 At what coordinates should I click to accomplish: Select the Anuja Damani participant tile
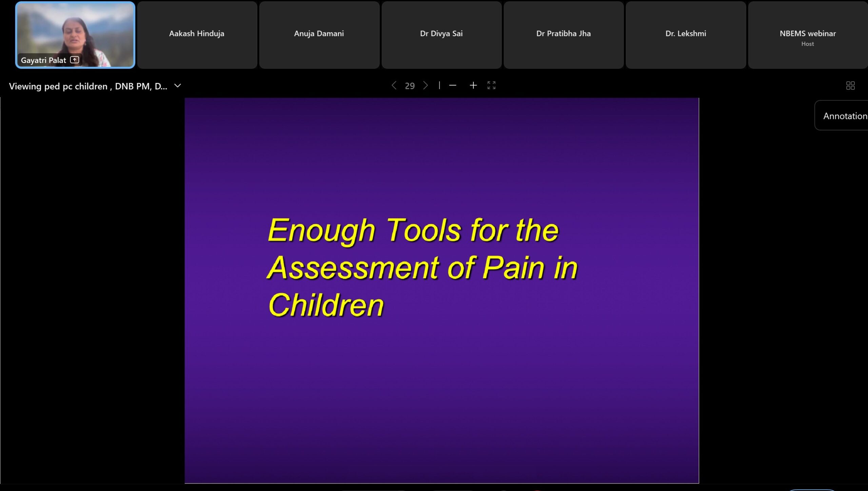point(319,34)
